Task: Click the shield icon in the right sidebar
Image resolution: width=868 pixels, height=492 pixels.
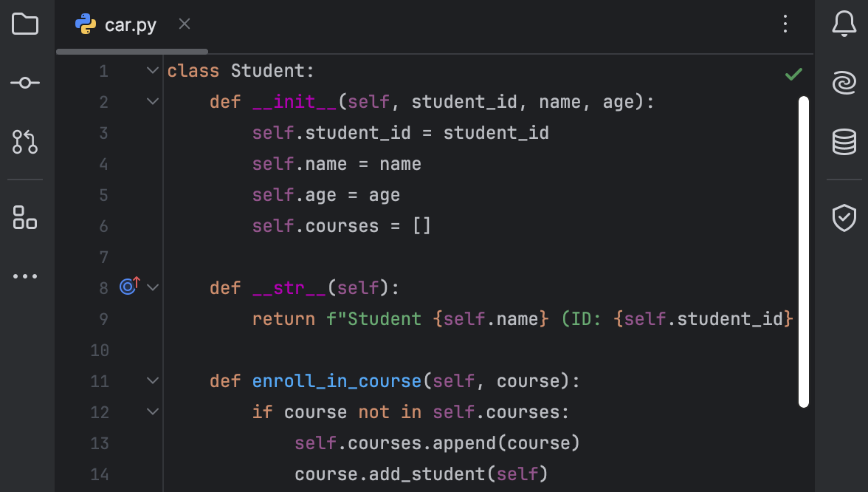Action: [844, 216]
